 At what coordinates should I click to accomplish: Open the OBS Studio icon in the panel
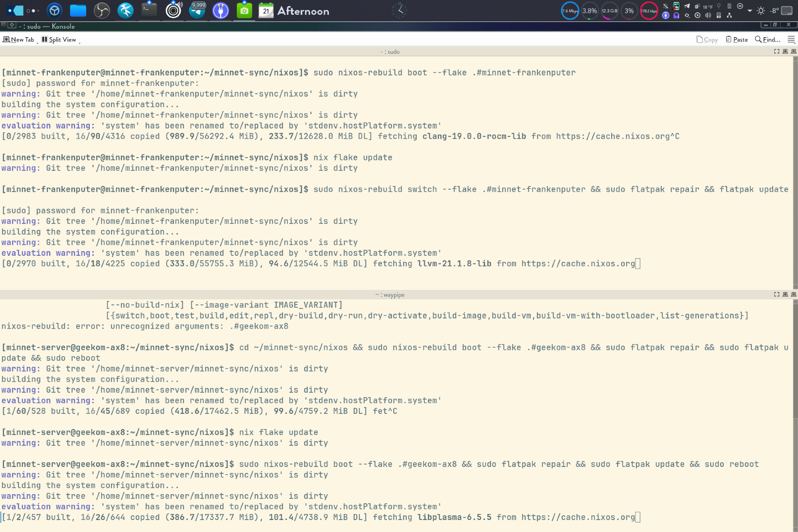pyautogui.click(x=102, y=11)
